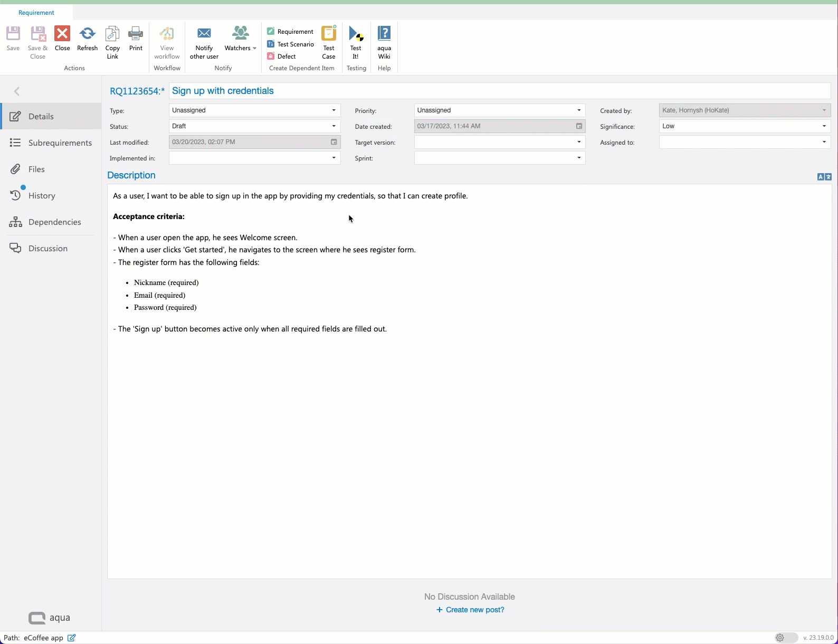Click the aqua logo in sidebar
Viewport: 838px width, 644px height.
click(49, 618)
